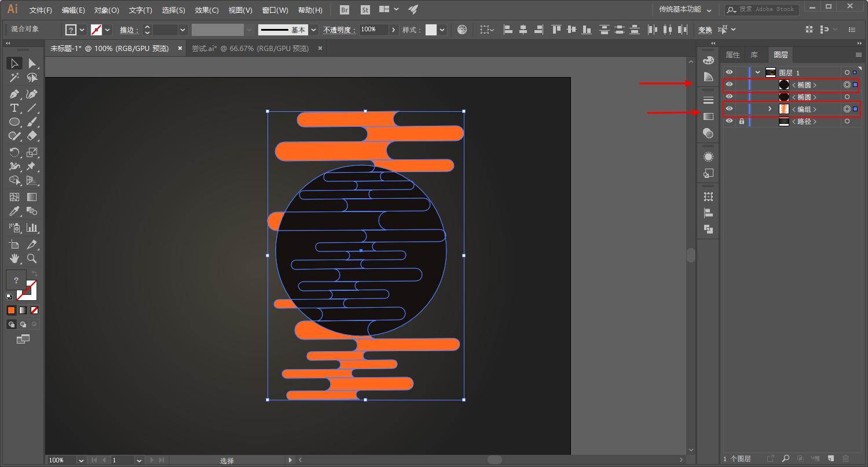This screenshot has height=467, width=868.
Task: Click the 描边 stroke label link
Action: 129,30
